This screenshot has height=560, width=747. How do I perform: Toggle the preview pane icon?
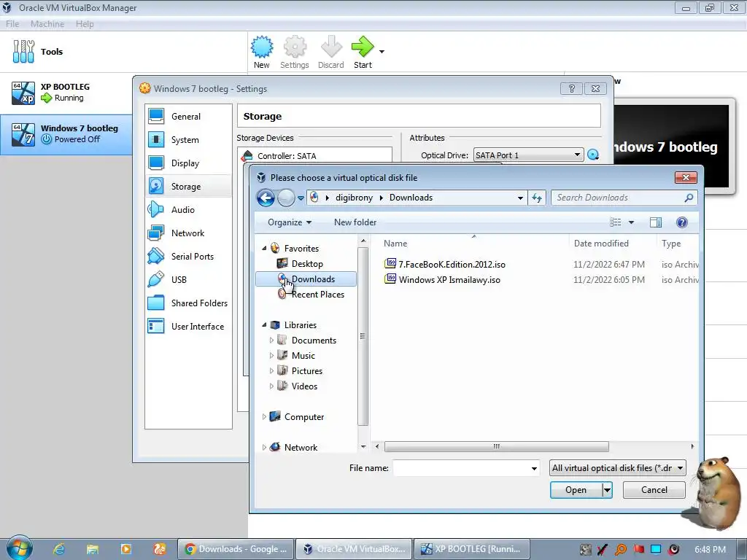click(x=656, y=222)
